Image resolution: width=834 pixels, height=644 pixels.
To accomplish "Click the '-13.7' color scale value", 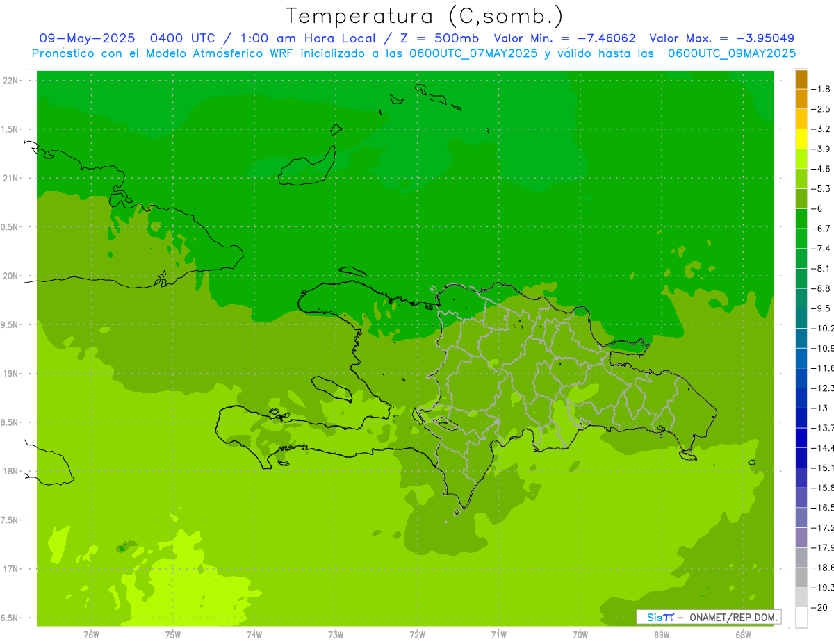I will coord(822,428).
